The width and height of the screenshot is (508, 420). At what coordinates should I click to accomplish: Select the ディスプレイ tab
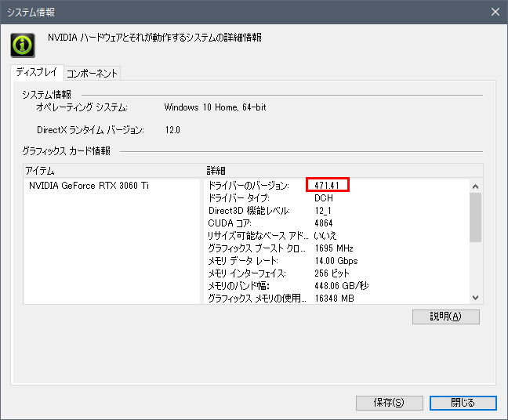point(37,72)
